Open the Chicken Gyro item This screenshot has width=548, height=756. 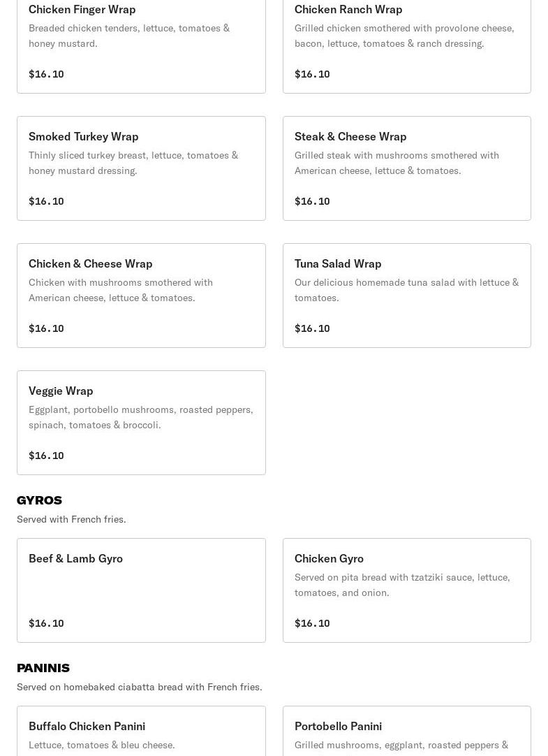point(407,590)
